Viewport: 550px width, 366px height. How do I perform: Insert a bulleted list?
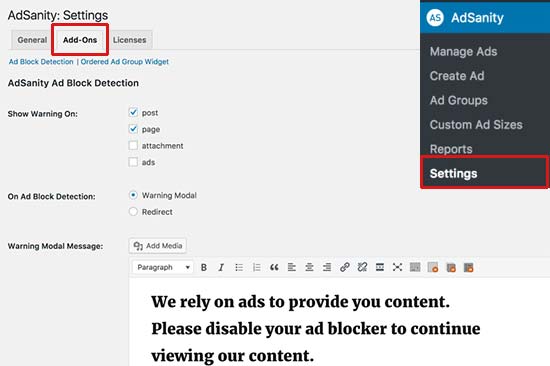[239, 267]
